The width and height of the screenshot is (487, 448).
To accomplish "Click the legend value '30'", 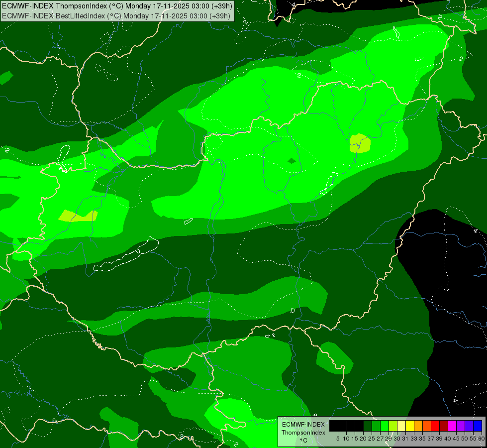I will pyautogui.click(x=397, y=439).
